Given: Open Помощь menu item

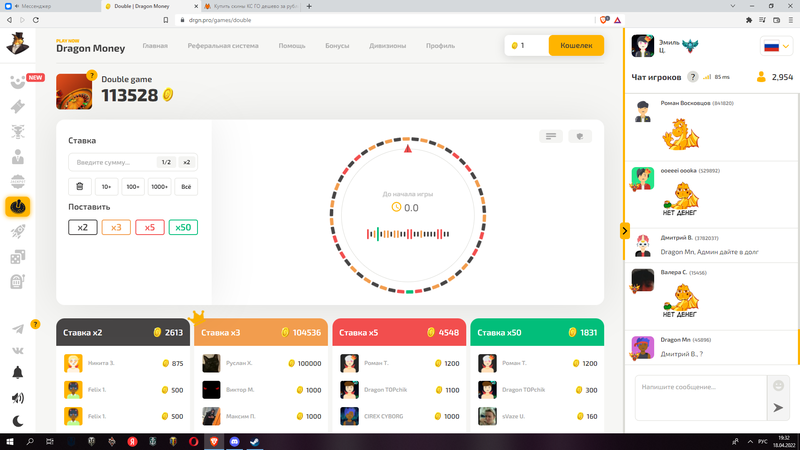Looking at the screenshot, I should point(292,45).
